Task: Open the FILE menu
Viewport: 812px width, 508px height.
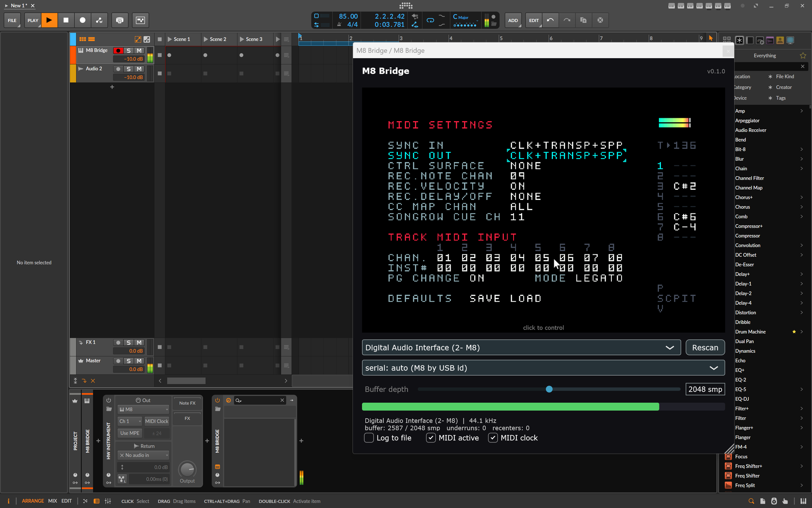Action: [x=12, y=20]
